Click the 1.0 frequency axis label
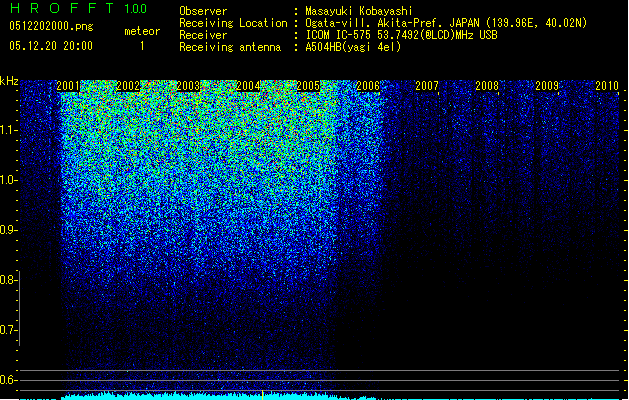This screenshot has width=629, height=400. pyautogui.click(x=8, y=180)
